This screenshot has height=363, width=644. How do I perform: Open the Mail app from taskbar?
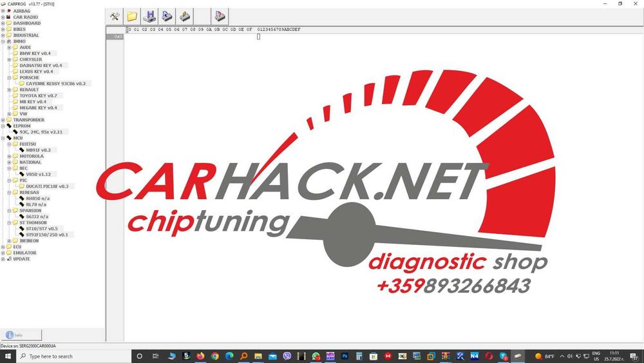[272, 356]
